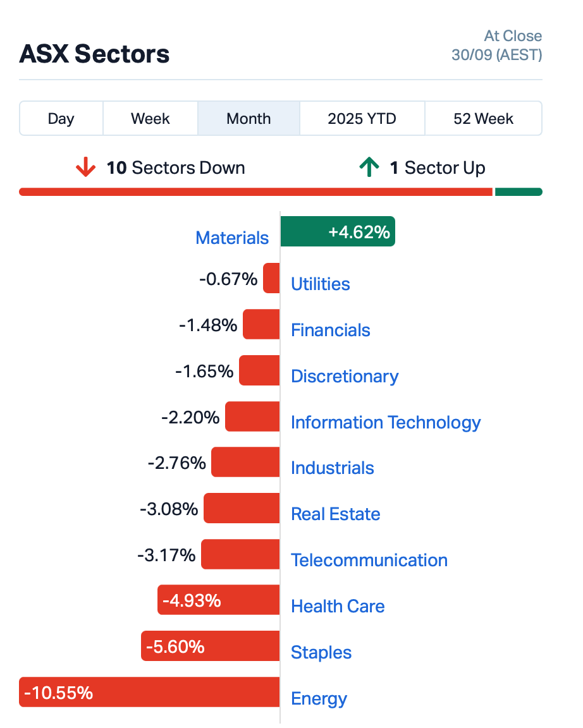The width and height of the screenshot is (583, 728).
Task: Switch to the Day tab
Action: point(61,119)
